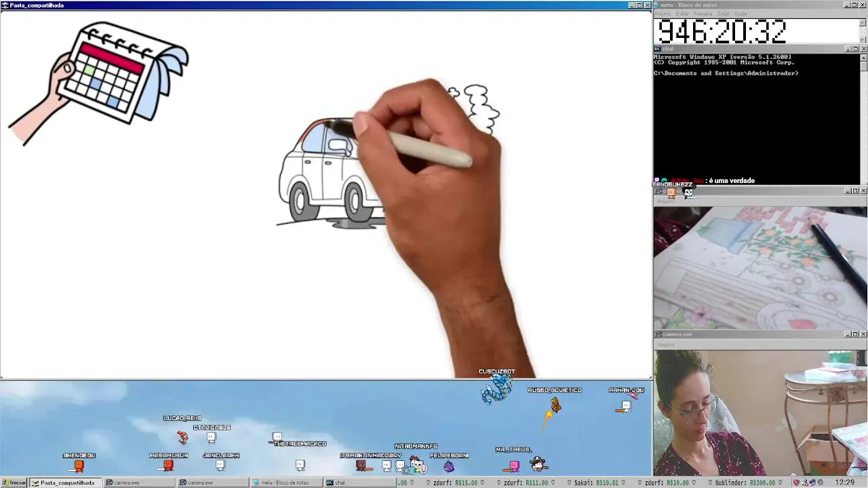This screenshot has height=488, width=868.
Task: Click the 'zdurf: R$15.00' ticker entry
Action: (456, 483)
